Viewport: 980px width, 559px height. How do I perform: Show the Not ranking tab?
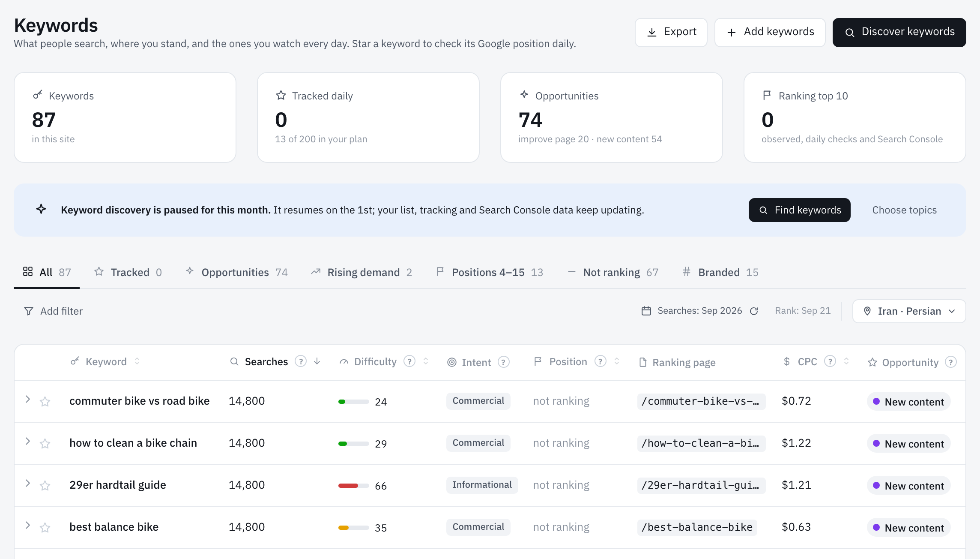[x=613, y=272]
